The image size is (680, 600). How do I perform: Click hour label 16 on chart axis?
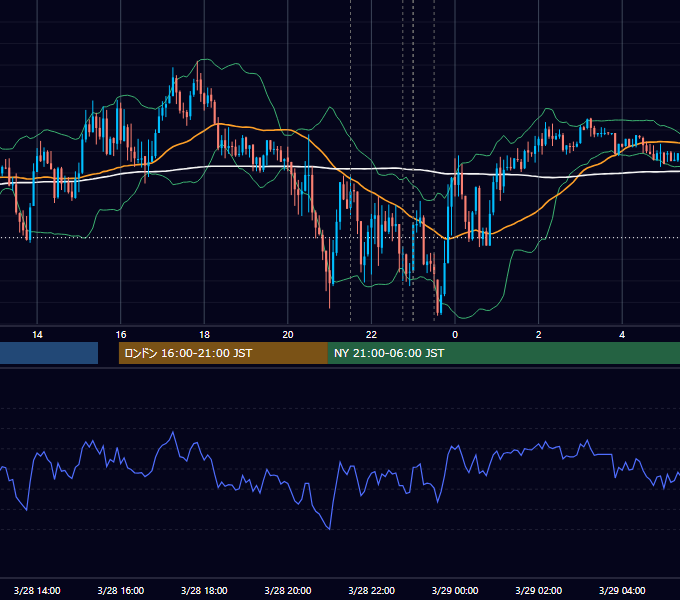[121, 335]
